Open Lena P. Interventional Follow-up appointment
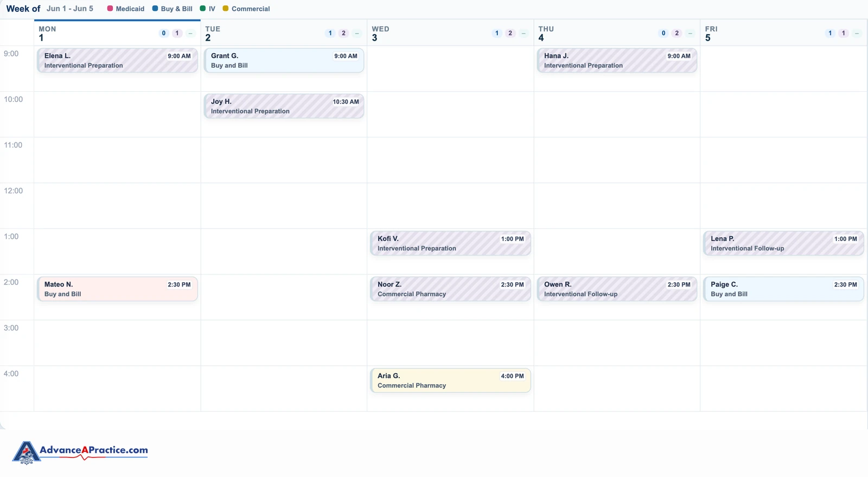 point(783,243)
